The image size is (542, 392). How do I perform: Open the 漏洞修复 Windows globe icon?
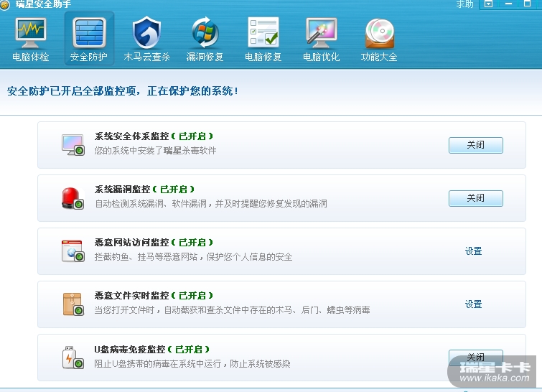[x=205, y=32]
